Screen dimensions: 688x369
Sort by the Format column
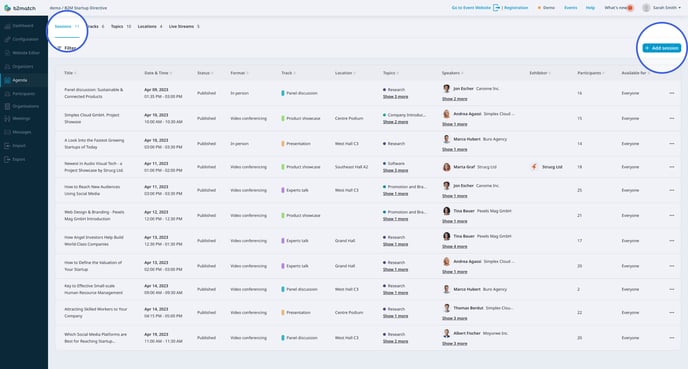[239, 73]
